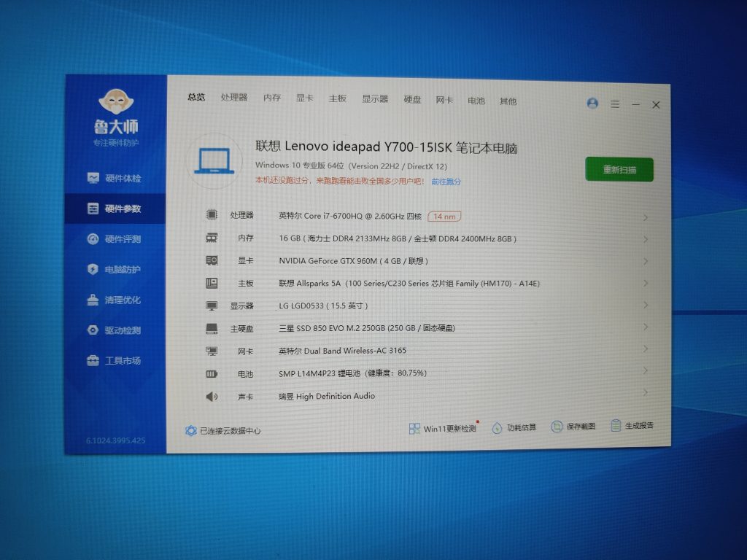Switch to the 处理器 tab
Viewport: 747px width, 560px height.
pyautogui.click(x=234, y=98)
